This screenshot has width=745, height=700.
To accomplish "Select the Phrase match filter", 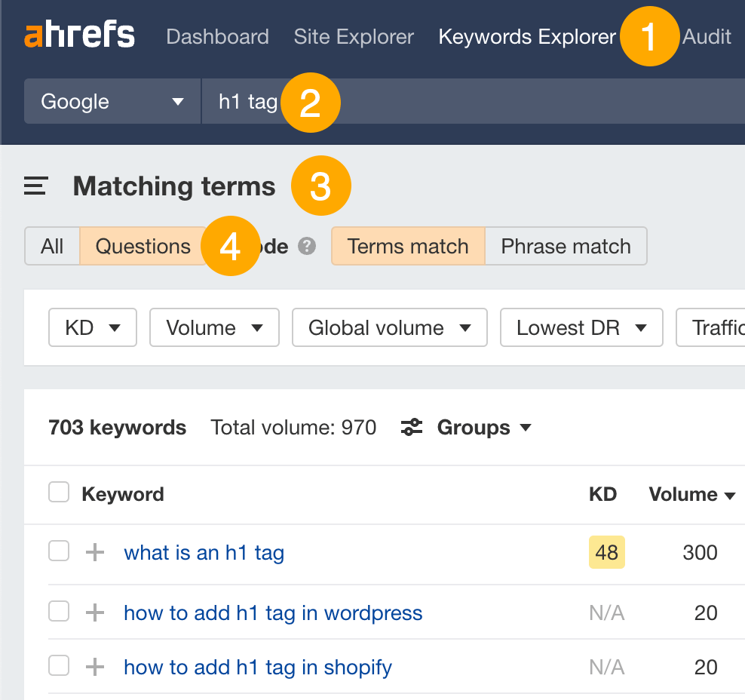I will (x=566, y=246).
